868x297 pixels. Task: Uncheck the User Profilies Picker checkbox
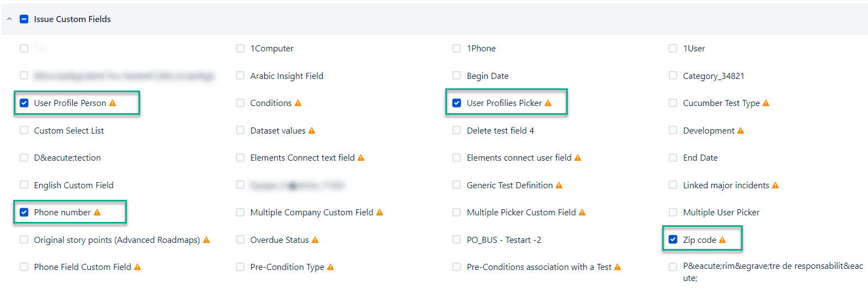(457, 103)
